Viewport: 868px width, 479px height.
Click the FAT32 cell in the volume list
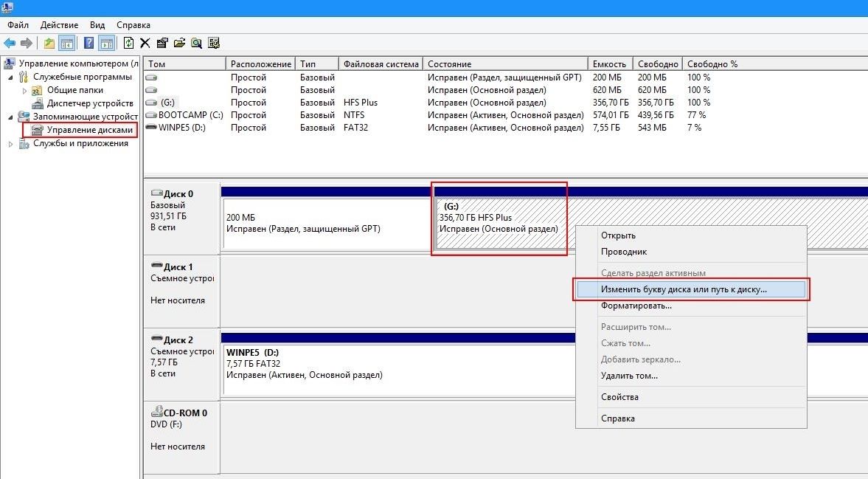pyautogui.click(x=355, y=128)
